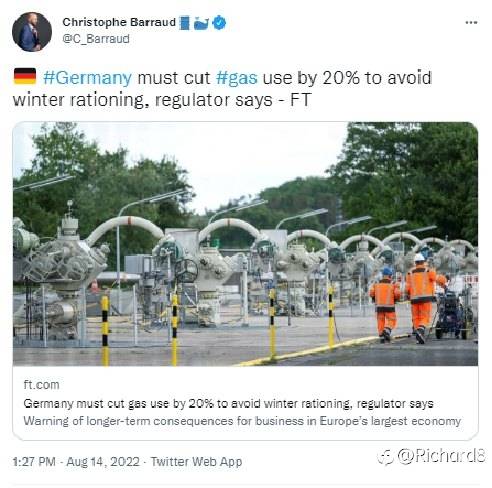492x488 pixels.
Task: Open the gas facility preview image
Action: pyautogui.click(x=245, y=244)
